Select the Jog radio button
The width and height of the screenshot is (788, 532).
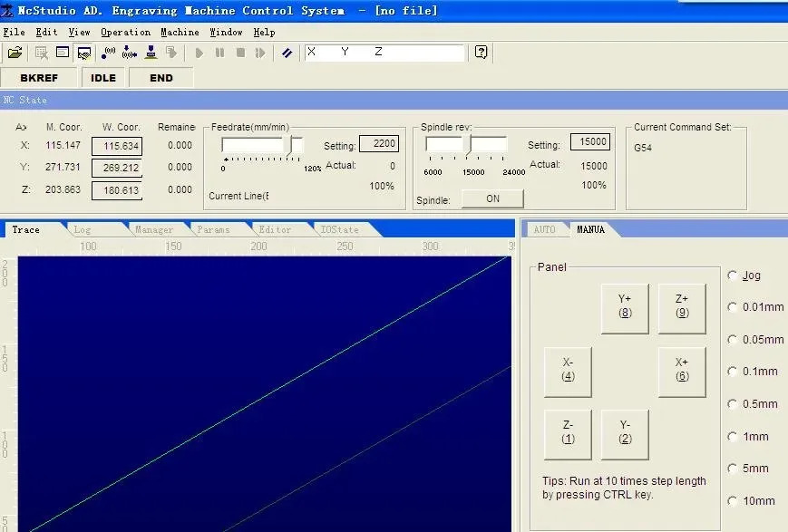tap(732, 276)
